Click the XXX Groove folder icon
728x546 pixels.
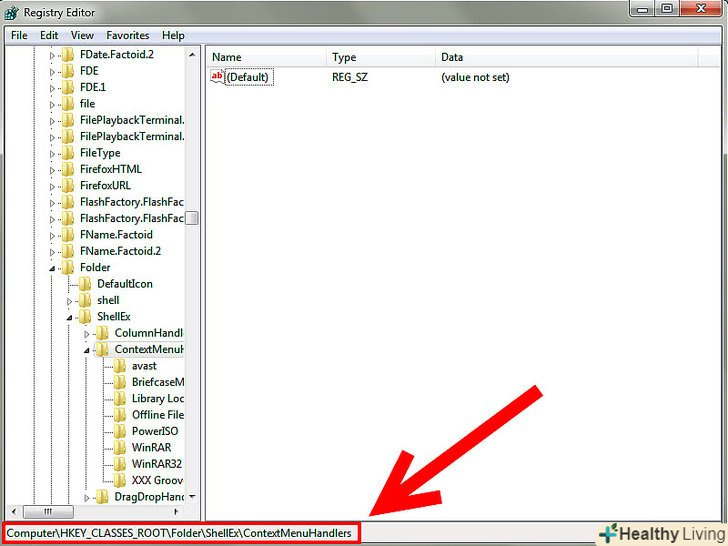120,480
